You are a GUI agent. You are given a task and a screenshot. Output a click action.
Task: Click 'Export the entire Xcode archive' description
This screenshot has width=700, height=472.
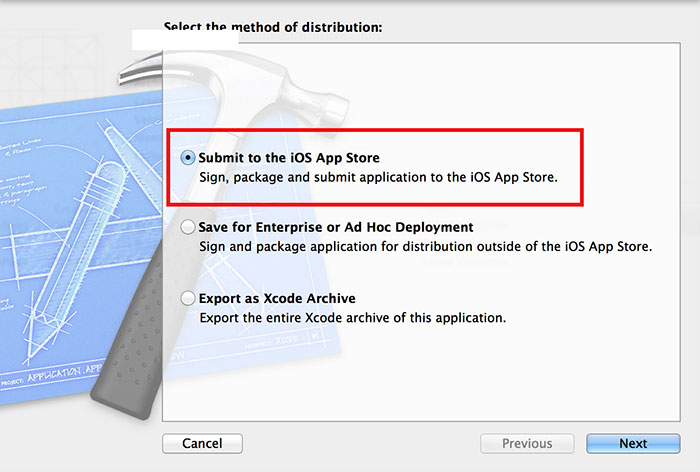353,317
